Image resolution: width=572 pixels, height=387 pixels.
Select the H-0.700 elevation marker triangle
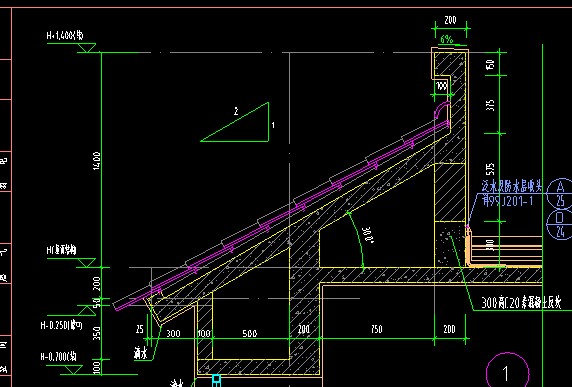pyautogui.click(x=73, y=369)
